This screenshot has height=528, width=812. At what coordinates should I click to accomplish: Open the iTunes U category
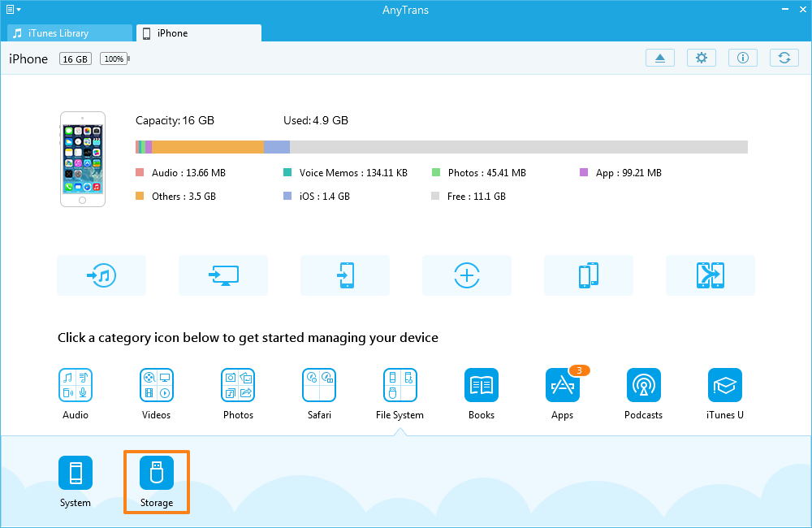click(x=725, y=385)
